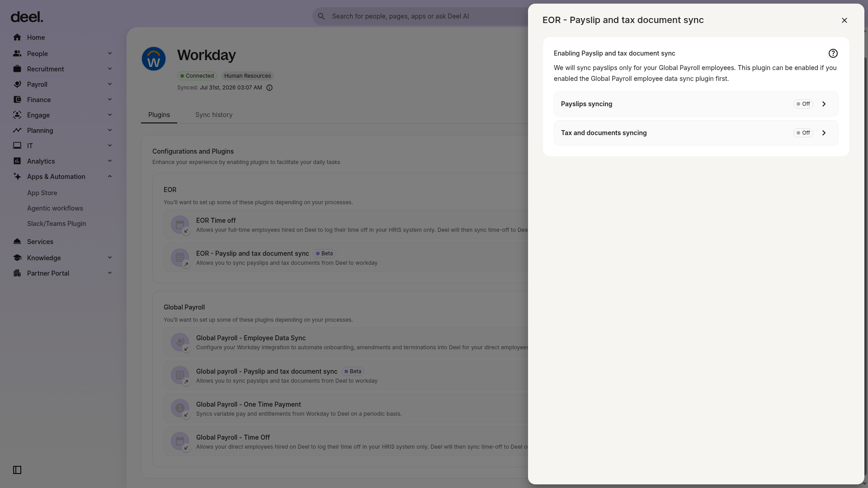Open the Services menu item

[40, 242]
